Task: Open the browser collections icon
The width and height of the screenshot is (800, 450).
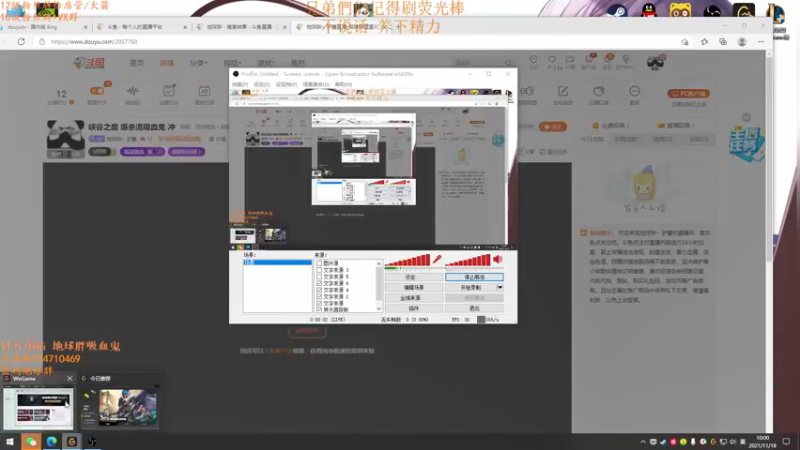Action: pyautogui.click(x=723, y=42)
